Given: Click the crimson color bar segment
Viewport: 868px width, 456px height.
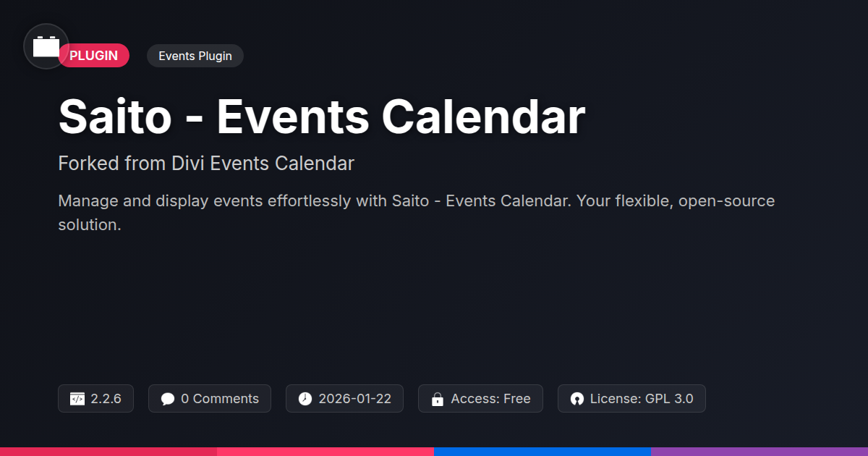Looking at the screenshot, I should (109, 451).
